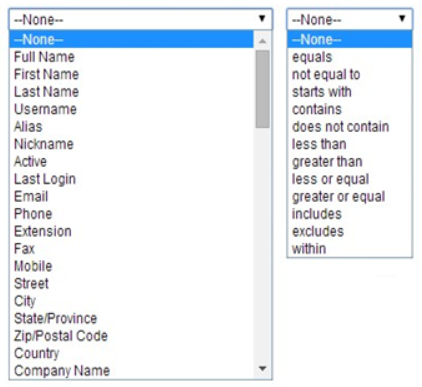
Task: Choose the starts with operator
Action: pos(350,92)
